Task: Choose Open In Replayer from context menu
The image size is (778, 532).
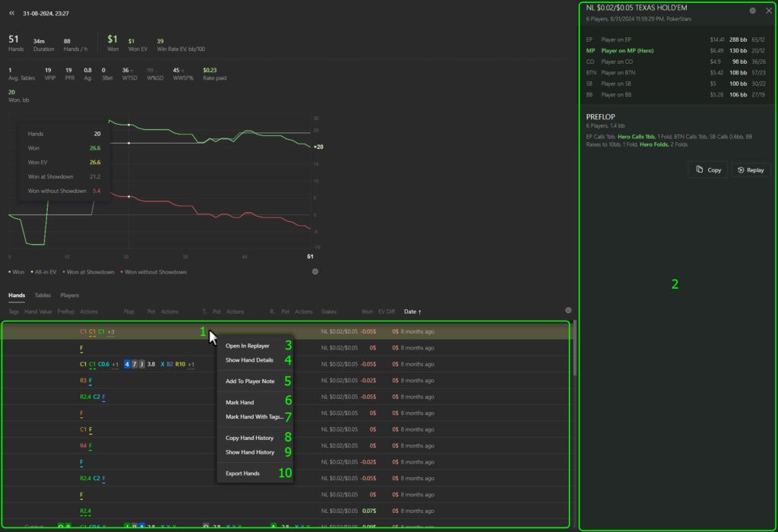Action: click(247, 346)
